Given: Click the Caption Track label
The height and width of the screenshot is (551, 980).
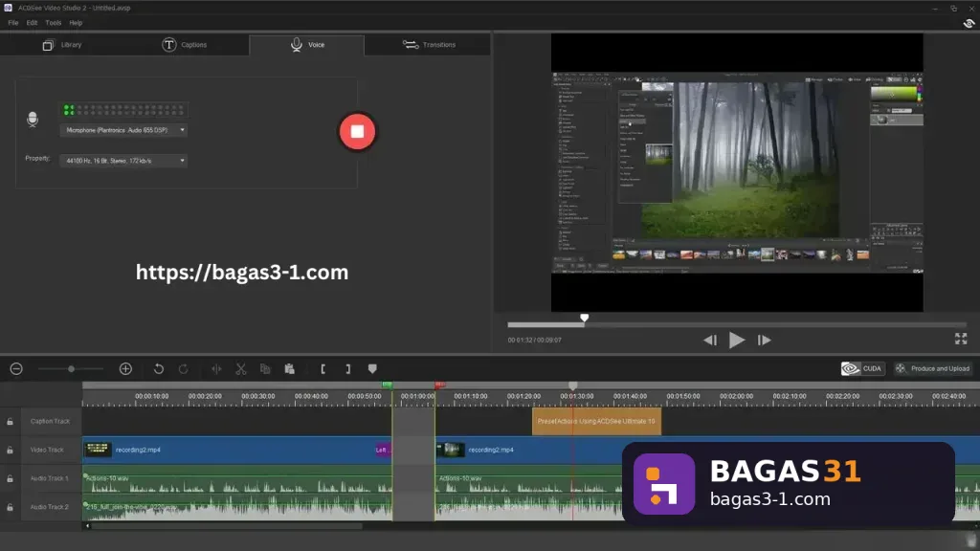Looking at the screenshot, I should point(50,421).
